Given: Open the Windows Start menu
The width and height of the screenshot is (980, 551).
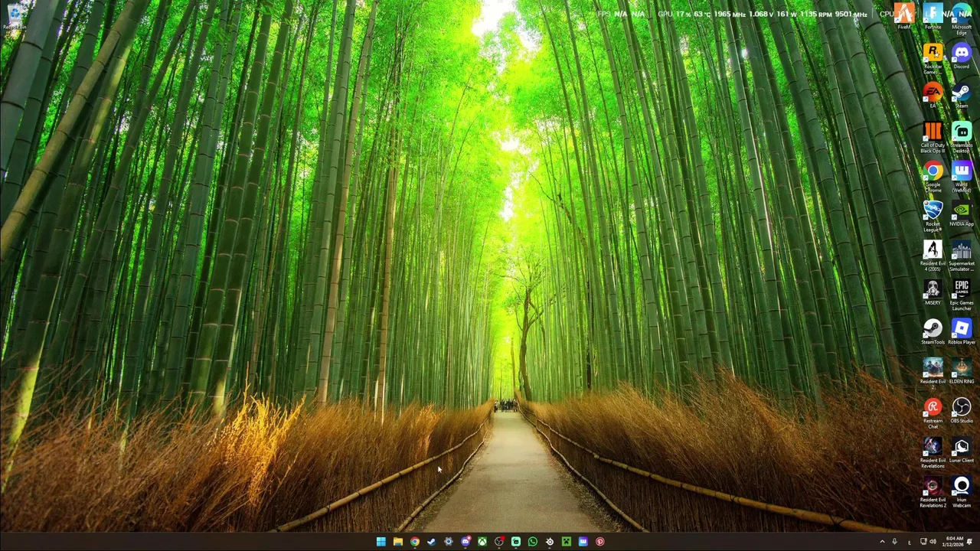Looking at the screenshot, I should [x=381, y=542].
